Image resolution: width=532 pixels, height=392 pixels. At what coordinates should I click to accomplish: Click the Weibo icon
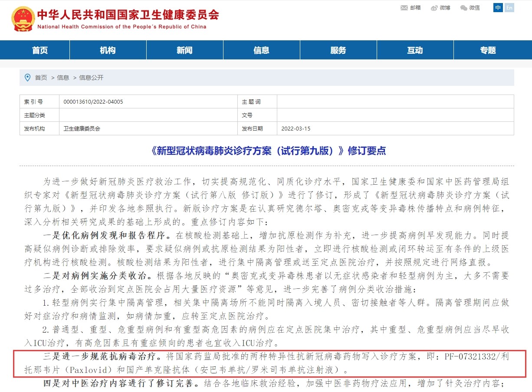pos(434,8)
